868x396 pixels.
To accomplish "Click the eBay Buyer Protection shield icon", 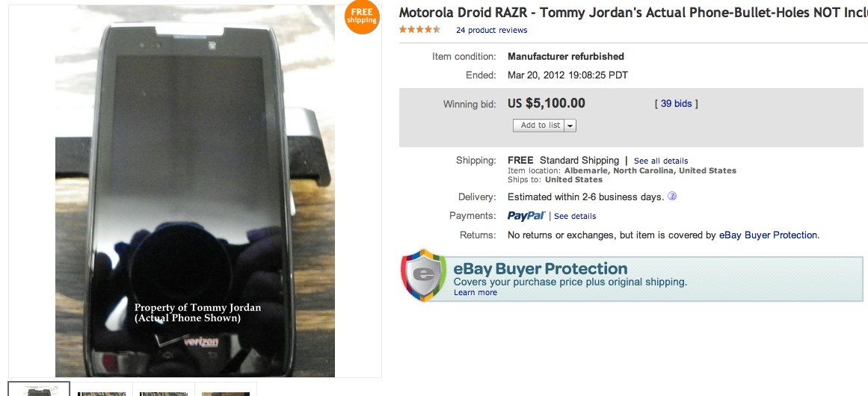I will coord(423,276).
